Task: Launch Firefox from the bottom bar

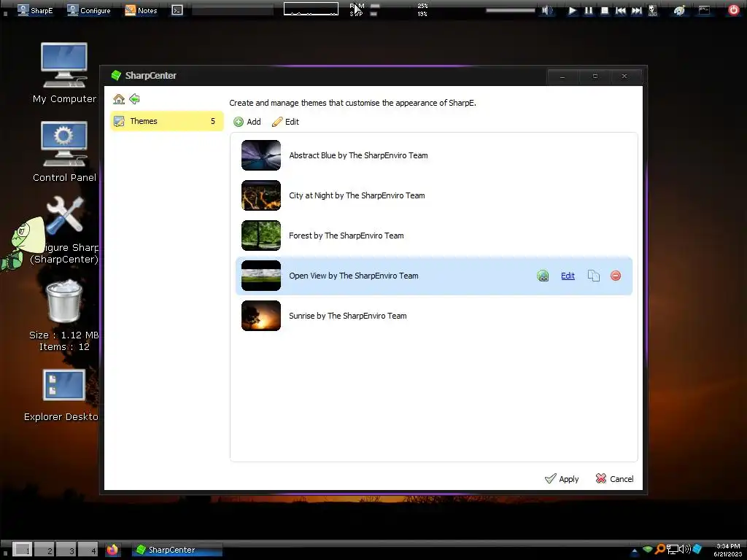Action: pos(112,550)
